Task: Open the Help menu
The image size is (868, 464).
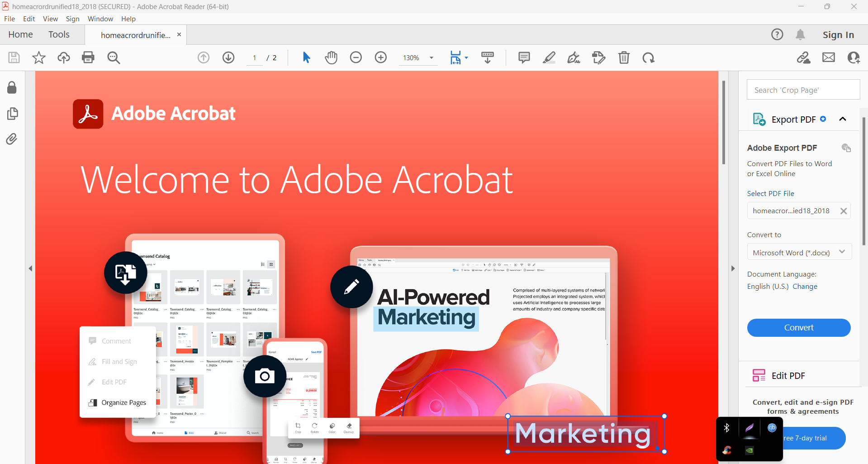Action: pos(128,19)
